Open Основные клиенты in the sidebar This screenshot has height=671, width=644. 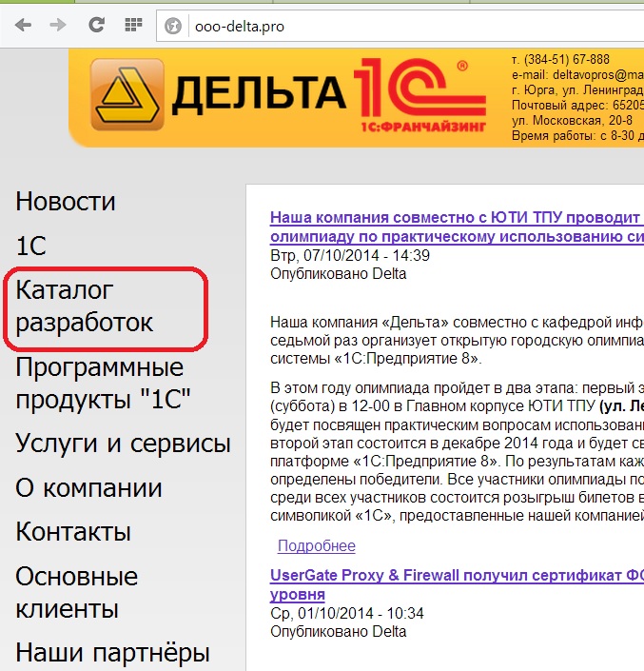click(x=76, y=592)
